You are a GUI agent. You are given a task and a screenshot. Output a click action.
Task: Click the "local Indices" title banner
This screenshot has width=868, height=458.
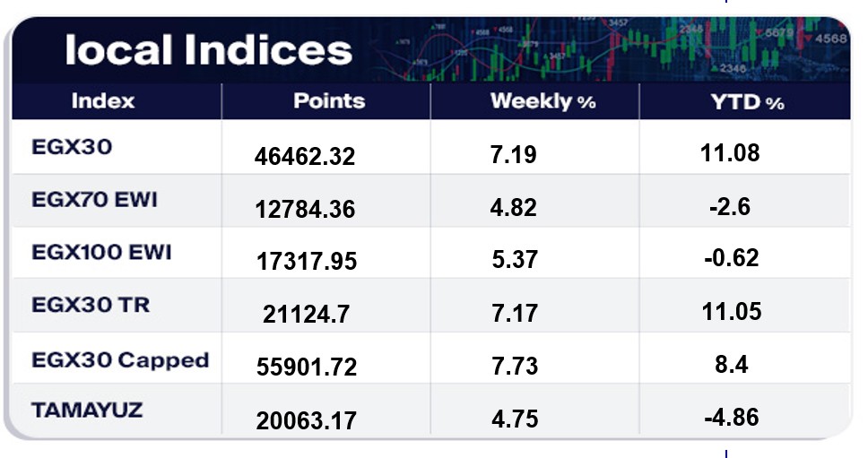pos(208,51)
